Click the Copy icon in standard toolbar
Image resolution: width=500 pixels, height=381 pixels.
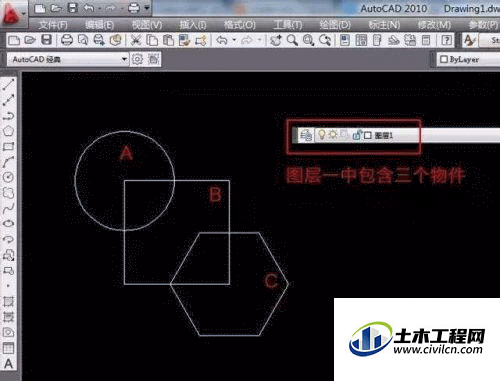pos(152,40)
